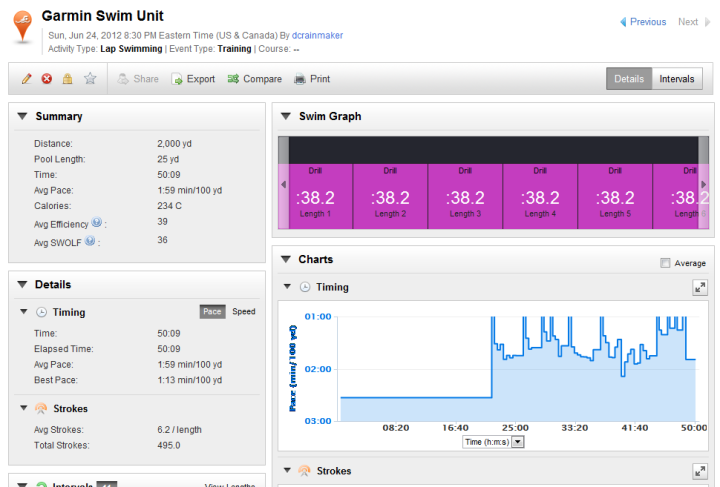
Task: Select the Details tab
Action: pos(629,79)
